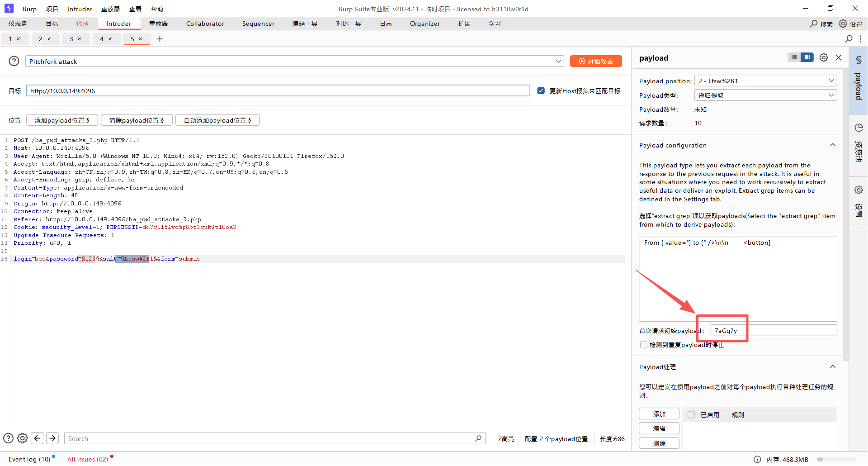Switch to the 代理 tab
The image size is (868, 466).
tap(82, 24)
